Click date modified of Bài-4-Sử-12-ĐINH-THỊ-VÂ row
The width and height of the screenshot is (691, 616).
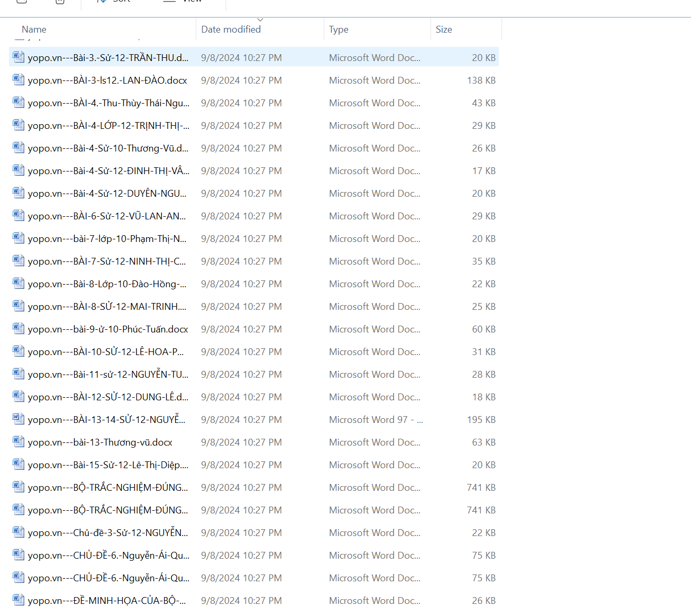242,171
